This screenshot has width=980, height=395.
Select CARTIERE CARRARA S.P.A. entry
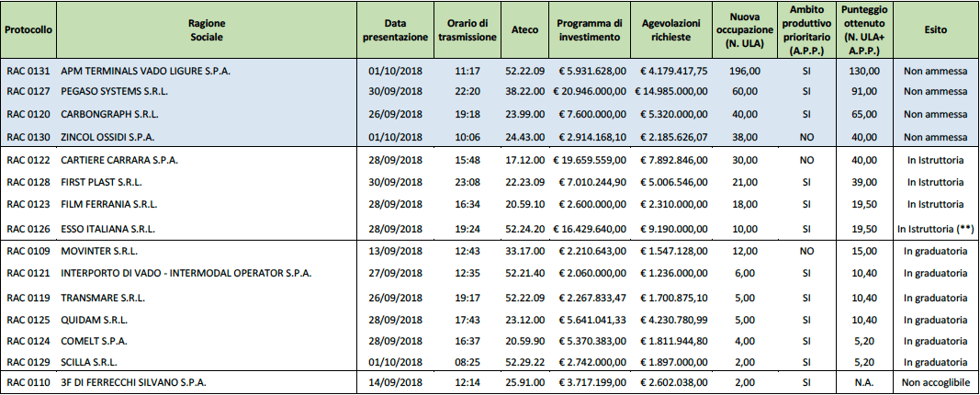click(119, 160)
